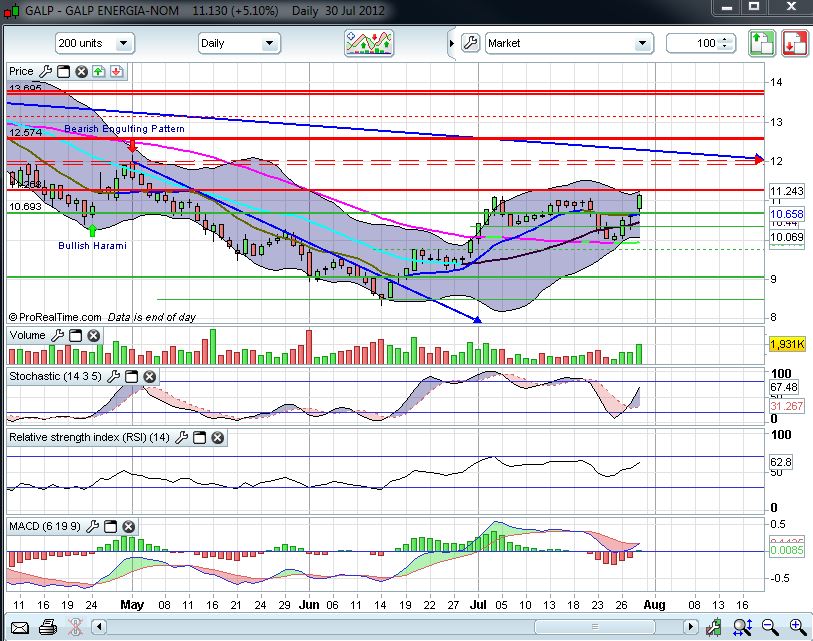The width and height of the screenshot is (813, 641).
Task: Click the 31.267 Stochastic signal tag
Action: pos(787,406)
